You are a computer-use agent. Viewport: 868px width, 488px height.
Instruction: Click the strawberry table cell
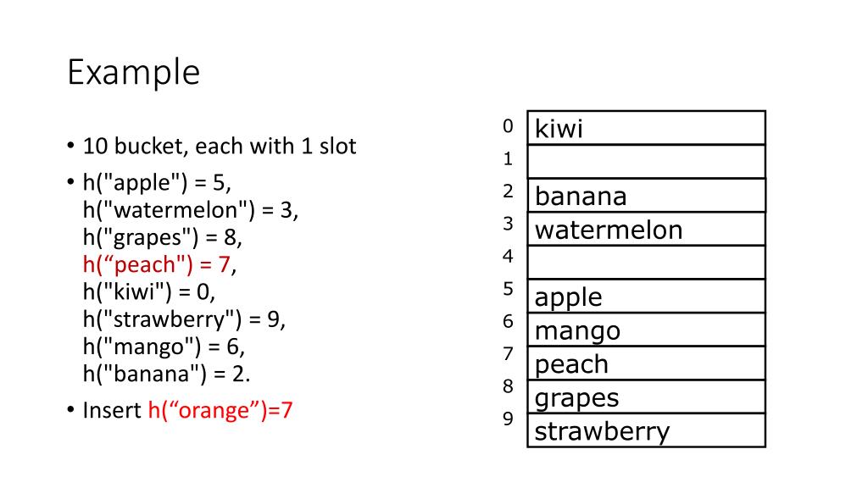pyautogui.click(x=646, y=430)
